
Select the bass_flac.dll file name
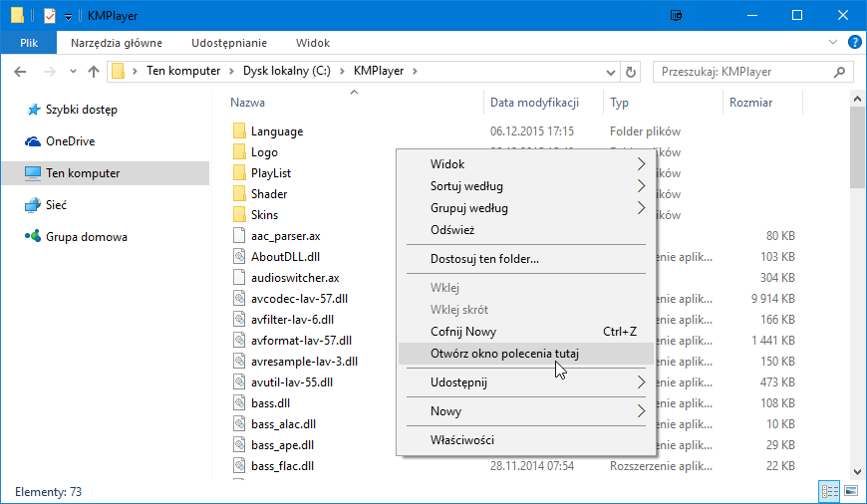282,466
